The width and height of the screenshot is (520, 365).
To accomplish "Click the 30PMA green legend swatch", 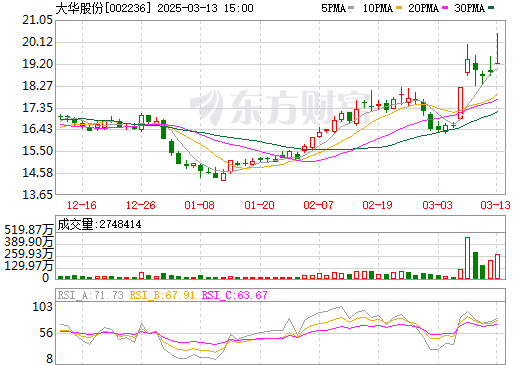I will (491, 8).
